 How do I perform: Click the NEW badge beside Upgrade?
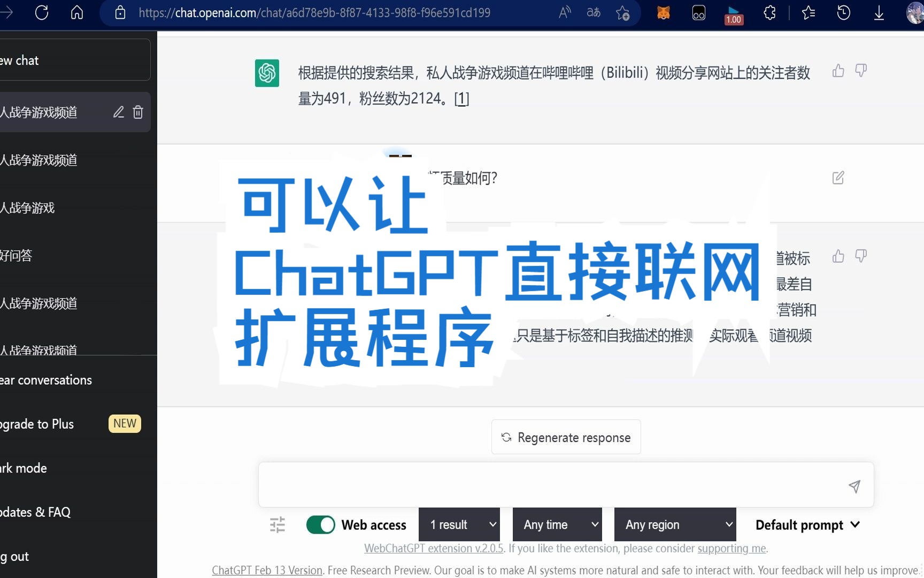coord(125,423)
